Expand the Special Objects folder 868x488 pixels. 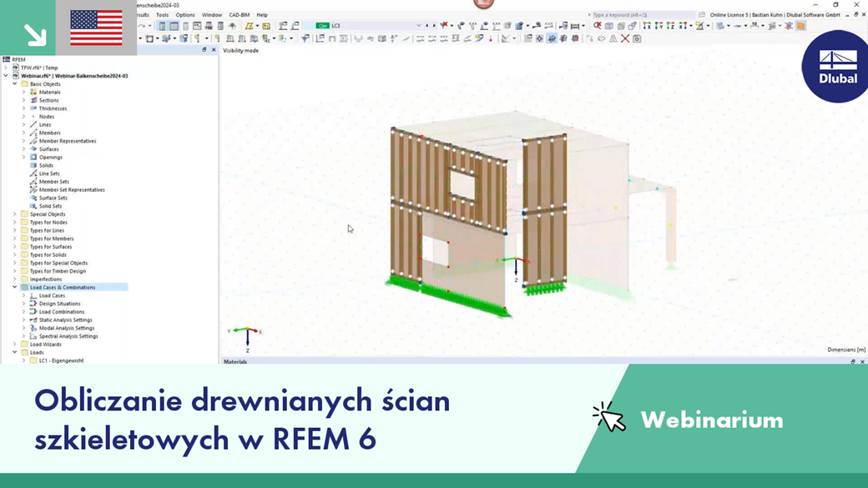coord(15,214)
